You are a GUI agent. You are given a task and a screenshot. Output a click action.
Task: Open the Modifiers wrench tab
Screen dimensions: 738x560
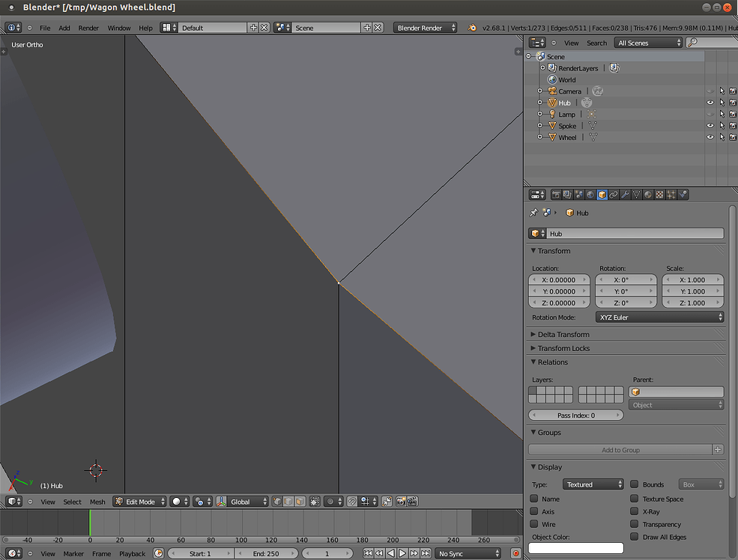click(x=625, y=195)
